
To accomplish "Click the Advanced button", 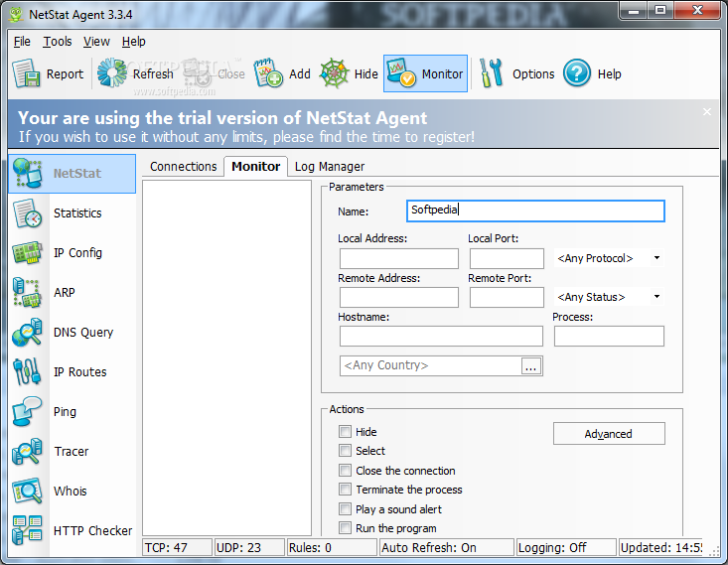I will [x=609, y=434].
